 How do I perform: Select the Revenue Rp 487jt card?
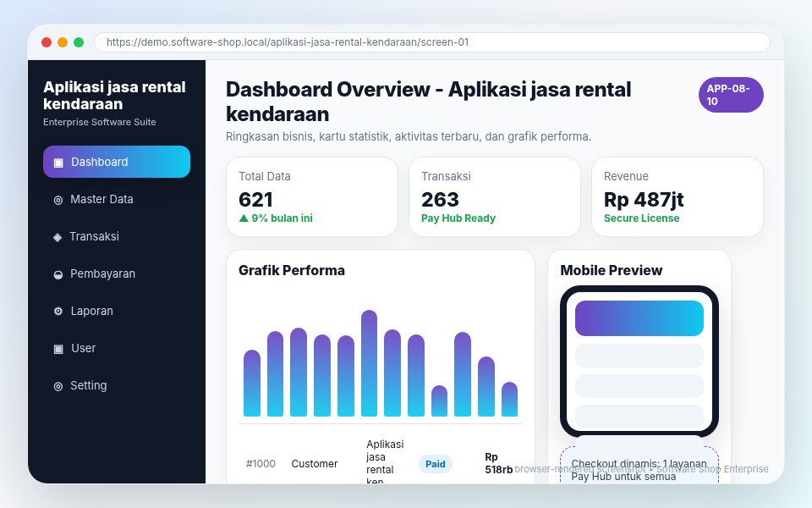click(x=678, y=197)
